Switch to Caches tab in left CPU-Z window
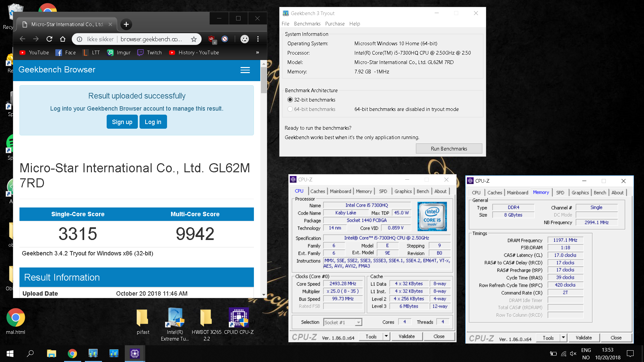This screenshot has height=362, width=644. 318,191
